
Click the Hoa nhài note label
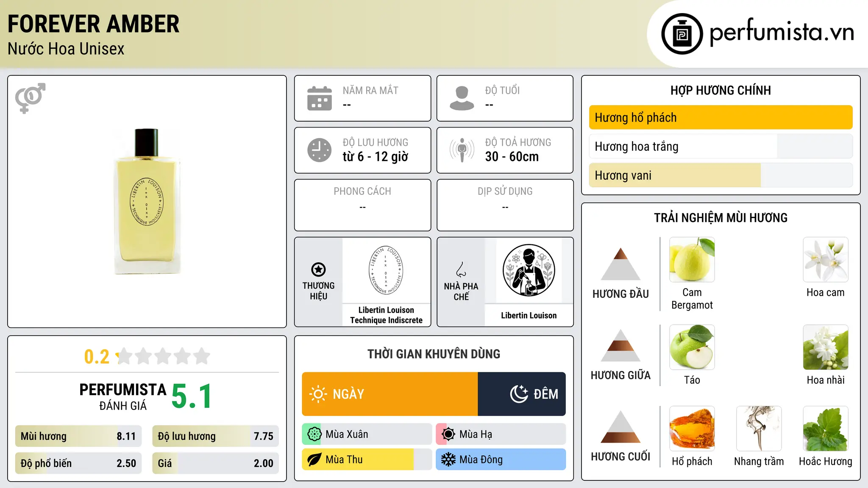(826, 380)
